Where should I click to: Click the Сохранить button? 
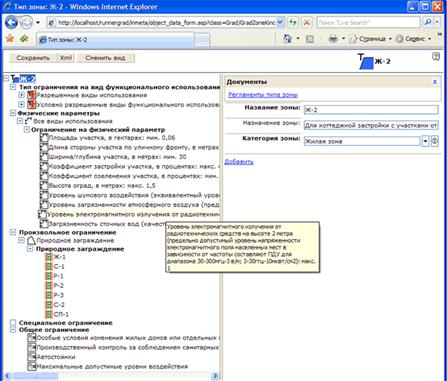pos(33,58)
